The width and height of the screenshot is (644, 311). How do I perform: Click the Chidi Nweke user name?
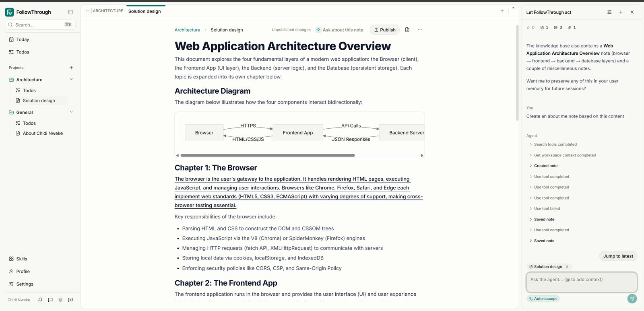click(x=19, y=300)
